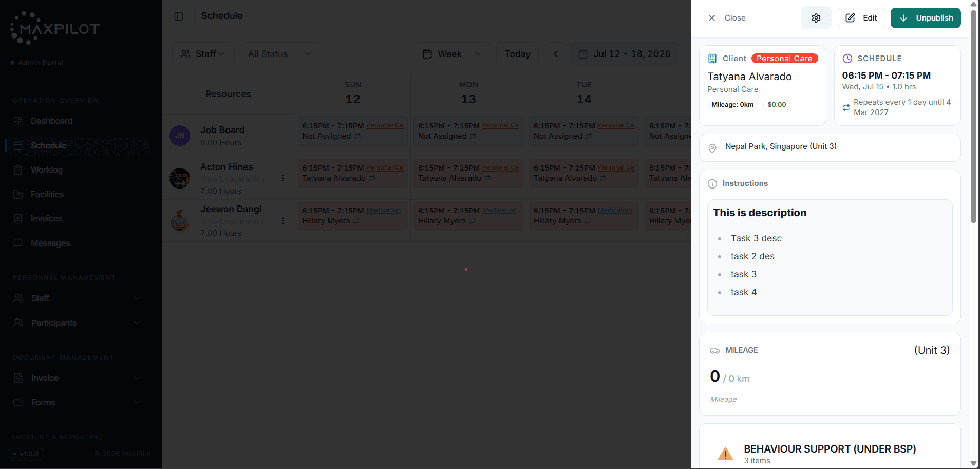Expand the Forms sidebar section
The image size is (980, 469).
click(77, 402)
